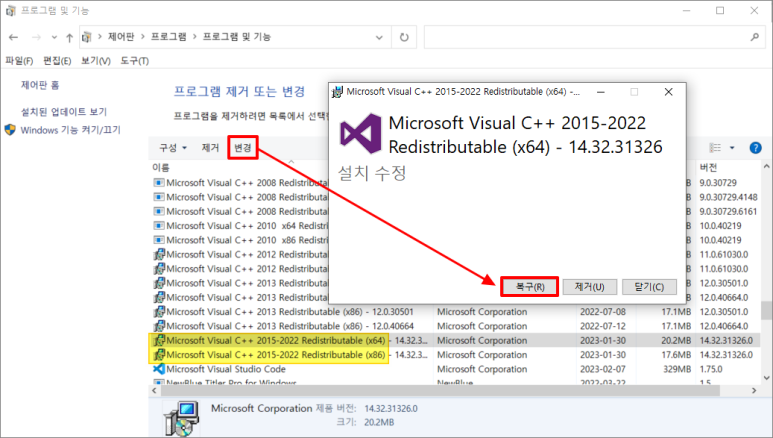Open the 파일(F) menu
Viewport: 773px width, 438px height.
click(x=19, y=61)
